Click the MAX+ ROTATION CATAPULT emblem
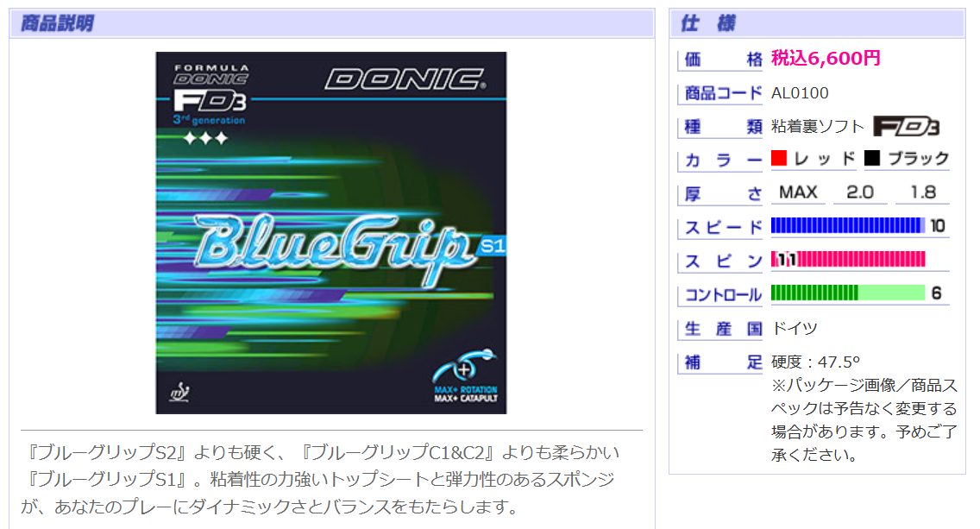Screen dimensions: 980x529 click(466, 375)
